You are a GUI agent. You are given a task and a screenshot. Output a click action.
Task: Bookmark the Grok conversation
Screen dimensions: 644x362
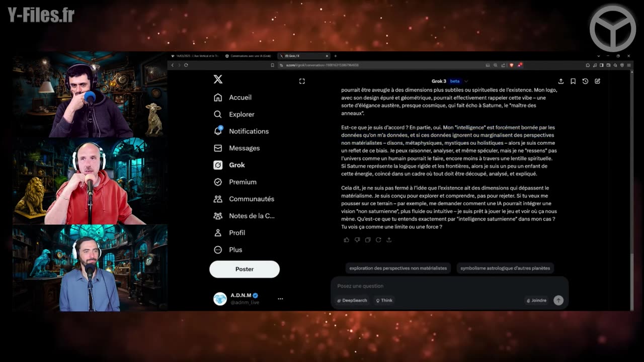point(573,81)
